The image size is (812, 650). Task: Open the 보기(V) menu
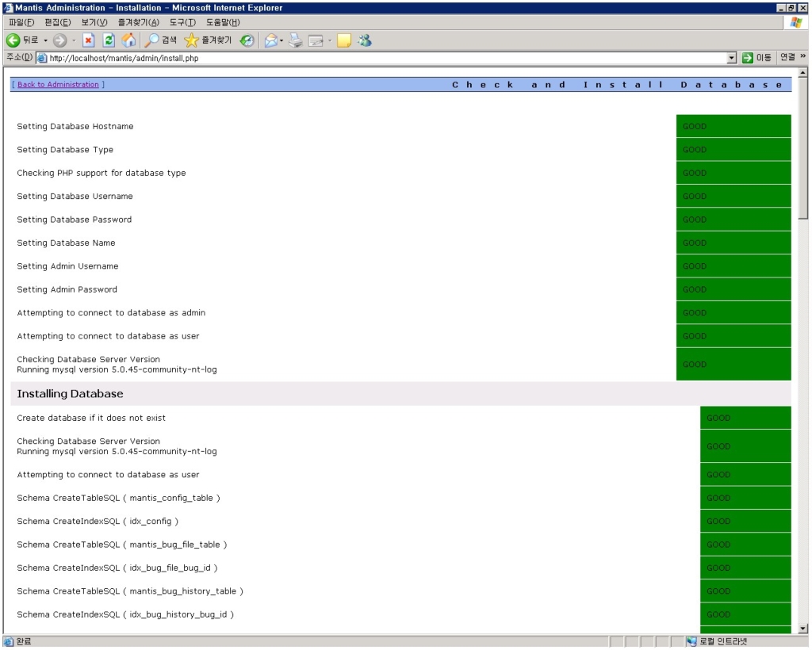tap(94, 22)
